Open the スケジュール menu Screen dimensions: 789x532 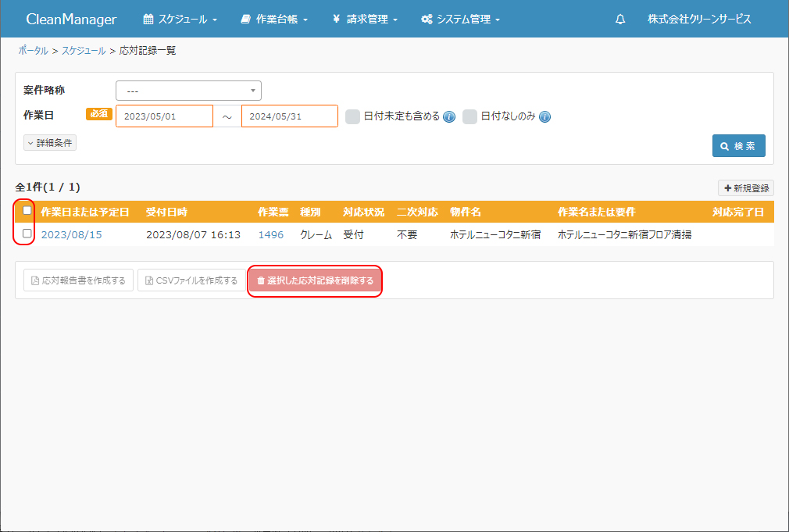pyautogui.click(x=180, y=19)
